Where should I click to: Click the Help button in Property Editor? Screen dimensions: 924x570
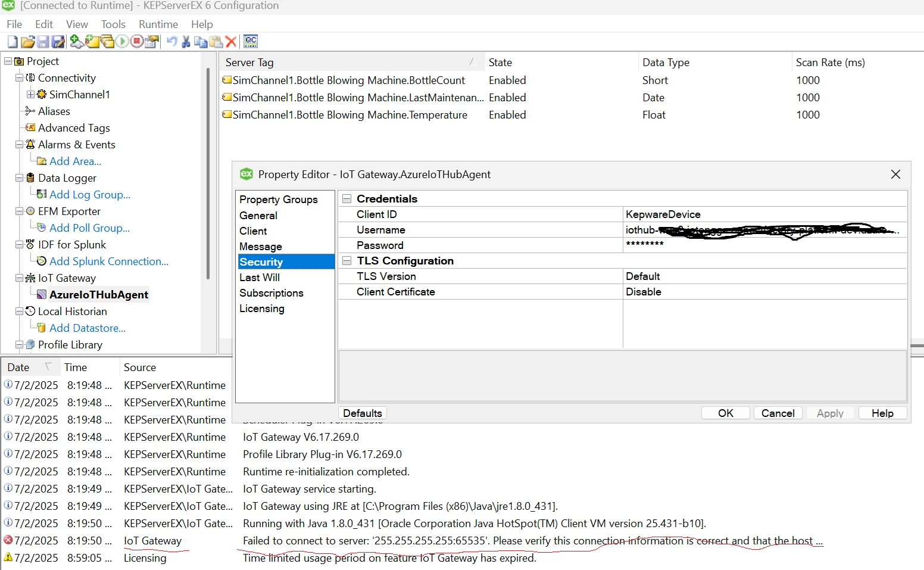click(883, 413)
